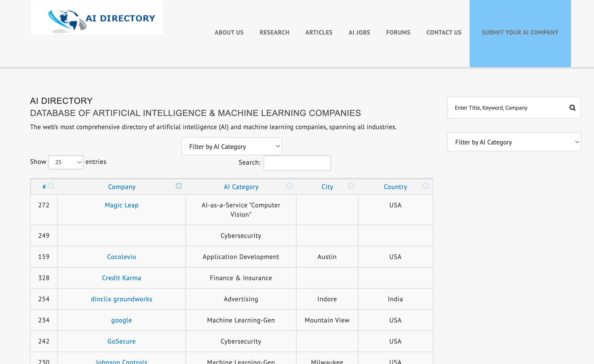
Task: Sort by City using its sort icon
Action: (x=351, y=186)
